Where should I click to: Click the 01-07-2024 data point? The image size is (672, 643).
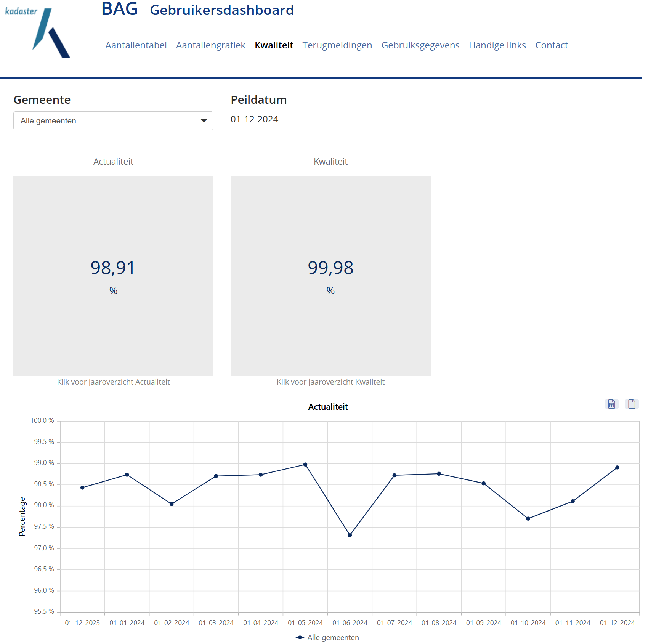tap(395, 475)
